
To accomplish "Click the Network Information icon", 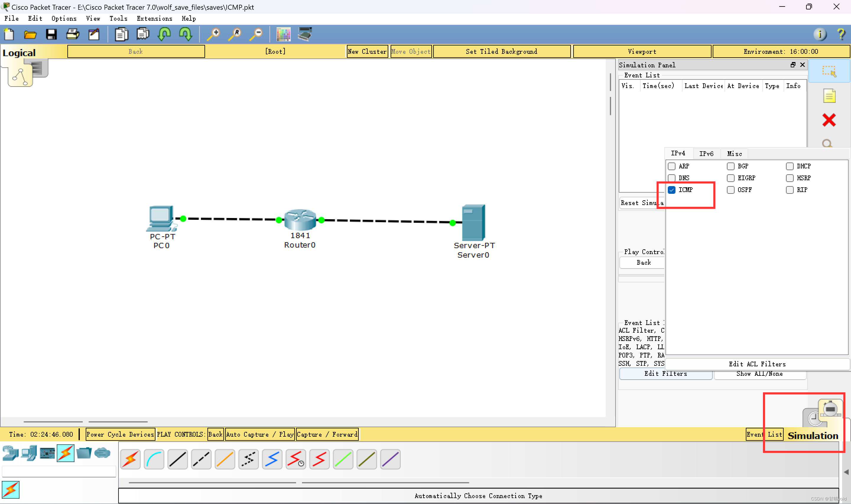I will coord(820,34).
